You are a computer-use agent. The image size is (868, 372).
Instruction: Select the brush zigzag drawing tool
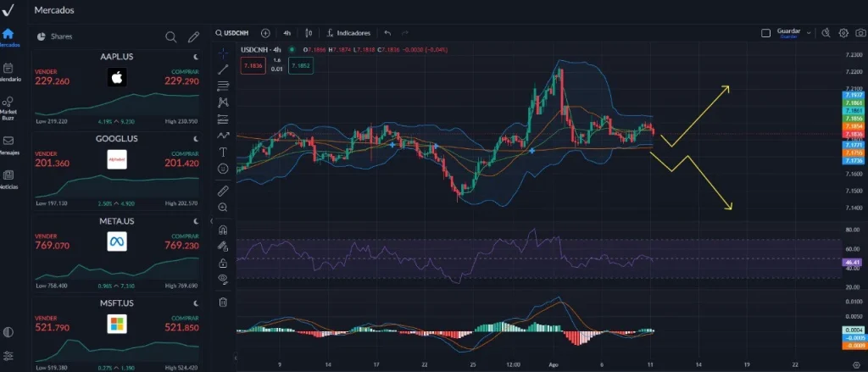click(x=223, y=135)
